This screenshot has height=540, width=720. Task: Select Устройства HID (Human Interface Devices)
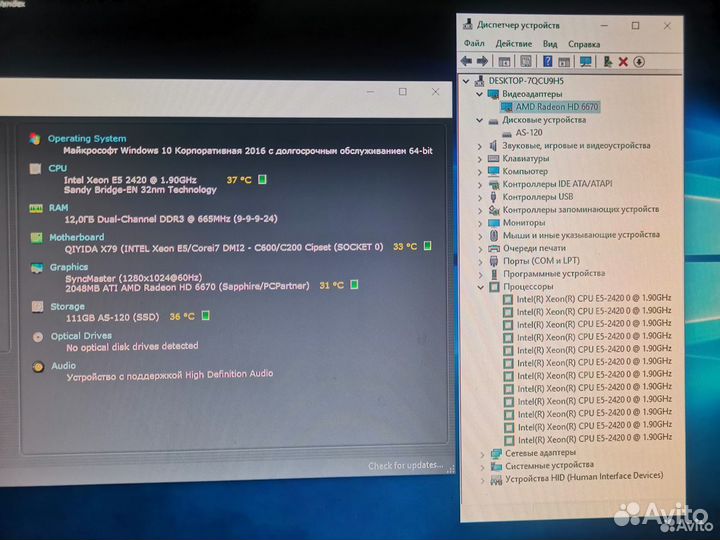click(584, 478)
